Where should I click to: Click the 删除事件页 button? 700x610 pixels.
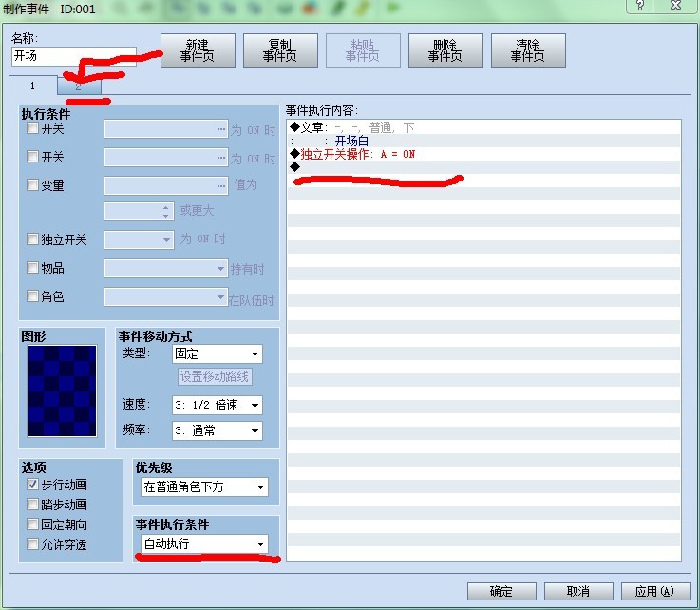[445, 50]
